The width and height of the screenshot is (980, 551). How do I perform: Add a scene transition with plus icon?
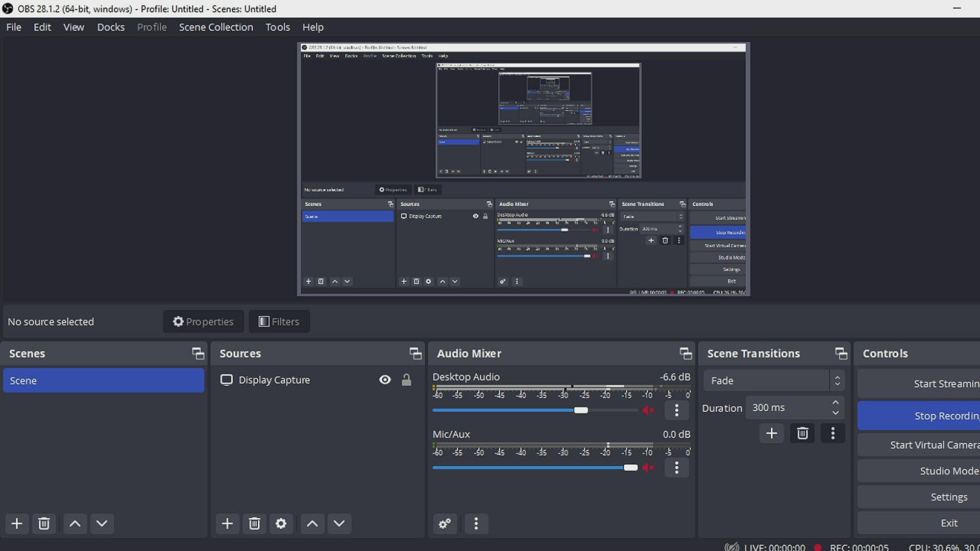click(x=771, y=433)
